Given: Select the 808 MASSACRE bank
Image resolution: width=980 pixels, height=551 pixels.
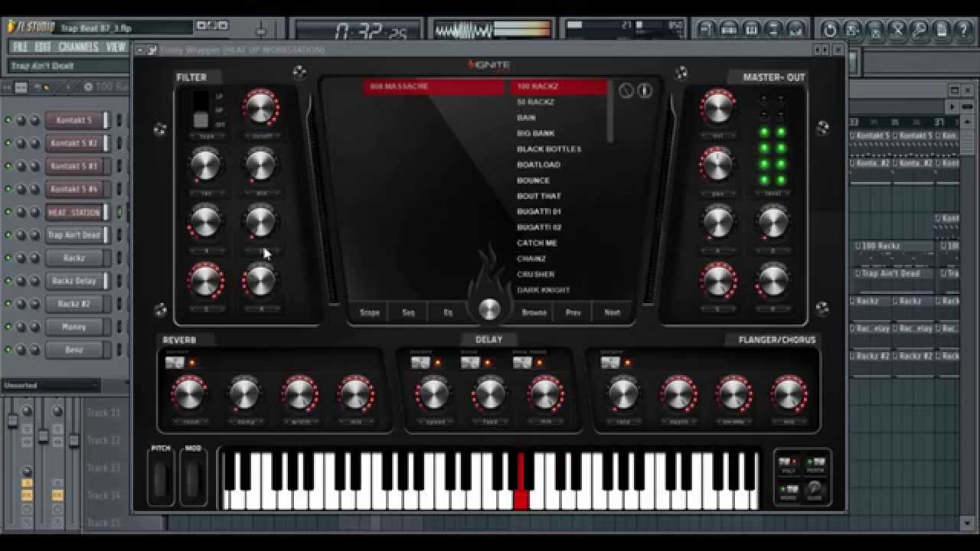Looking at the screenshot, I should (x=433, y=86).
